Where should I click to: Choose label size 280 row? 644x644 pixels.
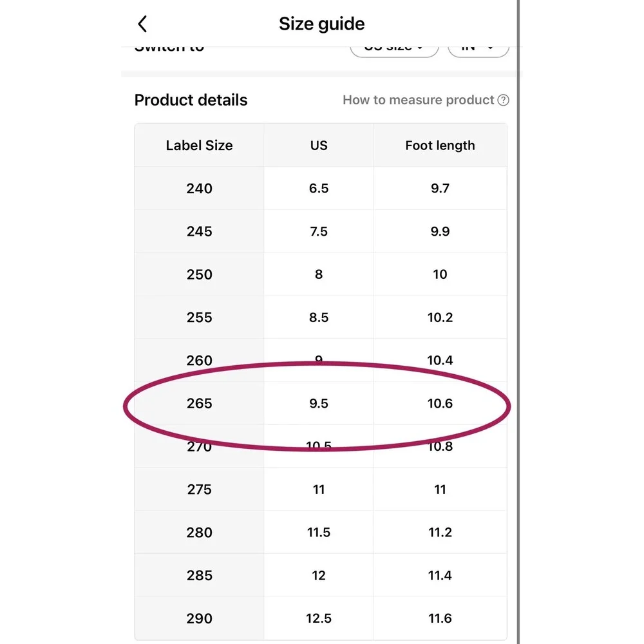click(x=321, y=533)
